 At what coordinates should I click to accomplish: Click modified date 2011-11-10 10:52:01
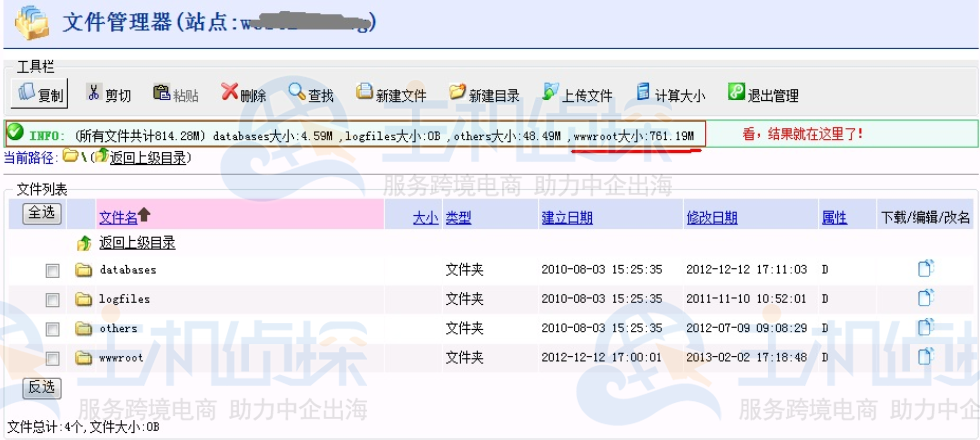coord(746,299)
